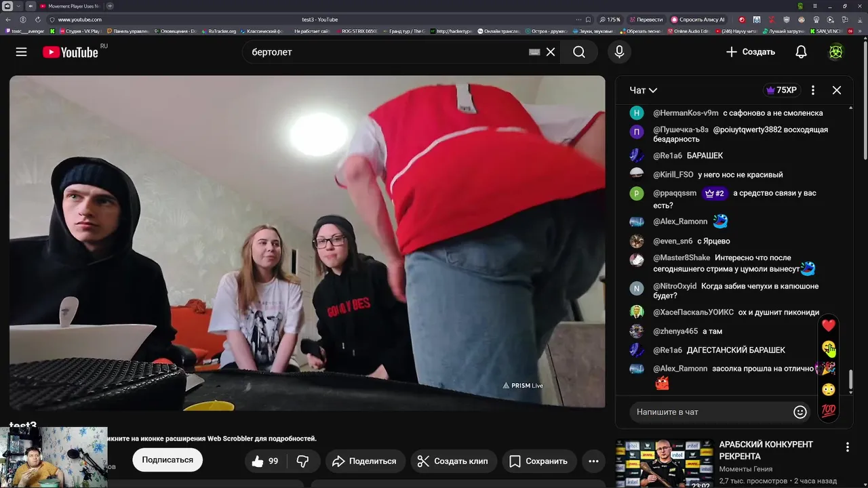868x488 pixels.
Task: Click the Подписаться button
Action: [167, 460]
